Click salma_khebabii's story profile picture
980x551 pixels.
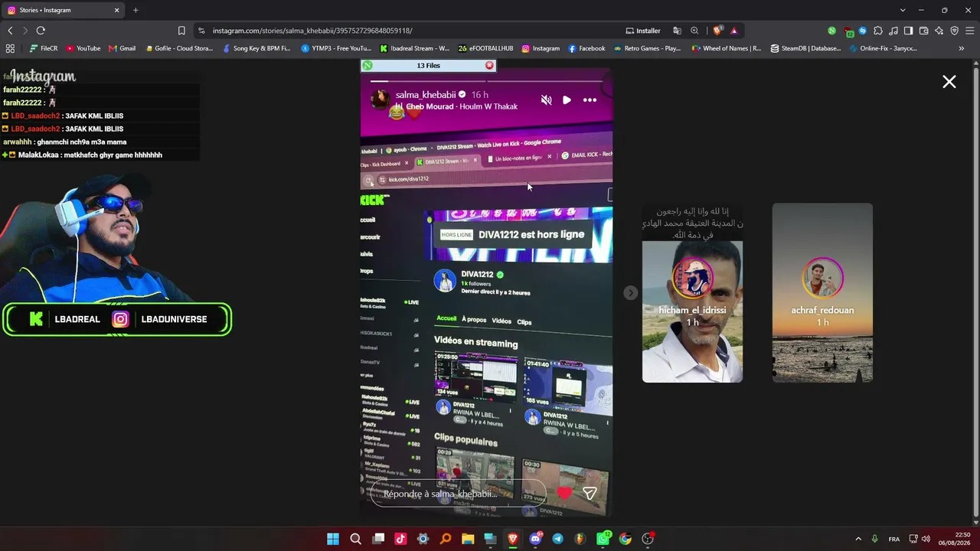381,99
